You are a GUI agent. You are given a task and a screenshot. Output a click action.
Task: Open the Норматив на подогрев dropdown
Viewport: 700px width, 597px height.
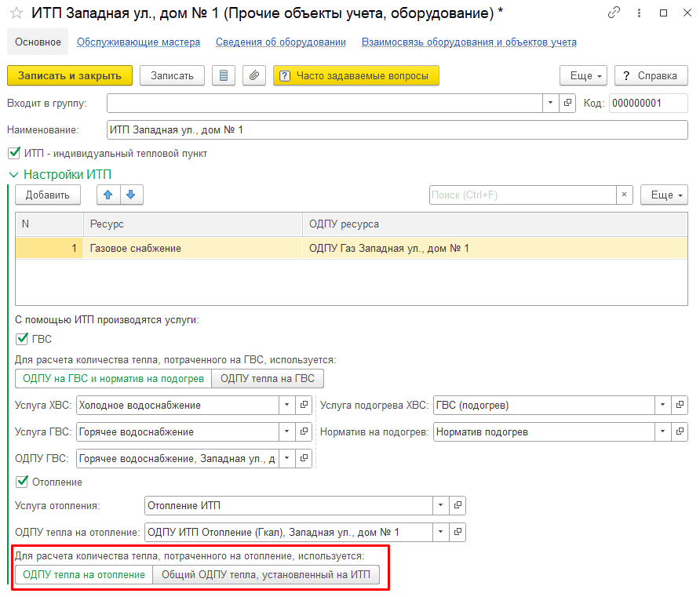(662, 432)
